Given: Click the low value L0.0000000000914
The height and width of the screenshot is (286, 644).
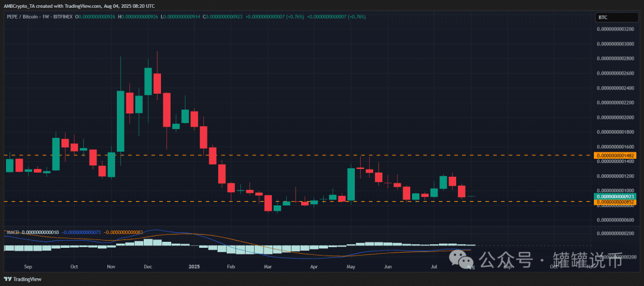Looking at the screenshot, I should [x=180, y=17].
